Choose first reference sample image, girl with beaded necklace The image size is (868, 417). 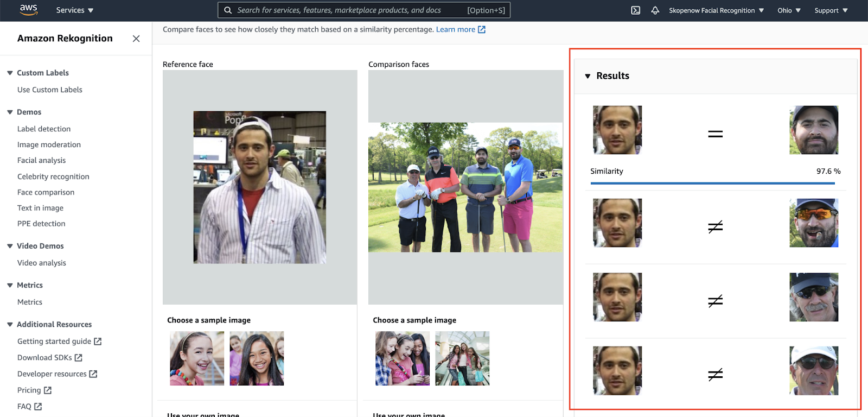click(x=197, y=358)
